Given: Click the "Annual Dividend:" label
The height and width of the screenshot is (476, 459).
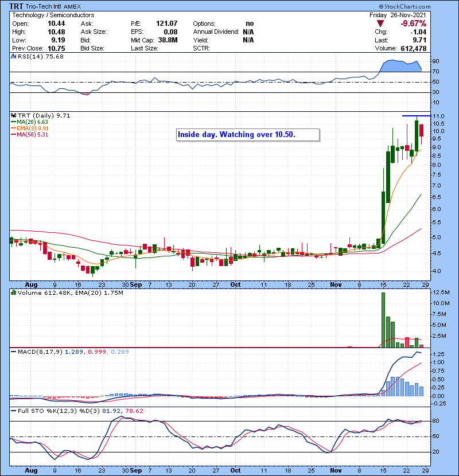Looking at the screenshot, I should (216, 32).
